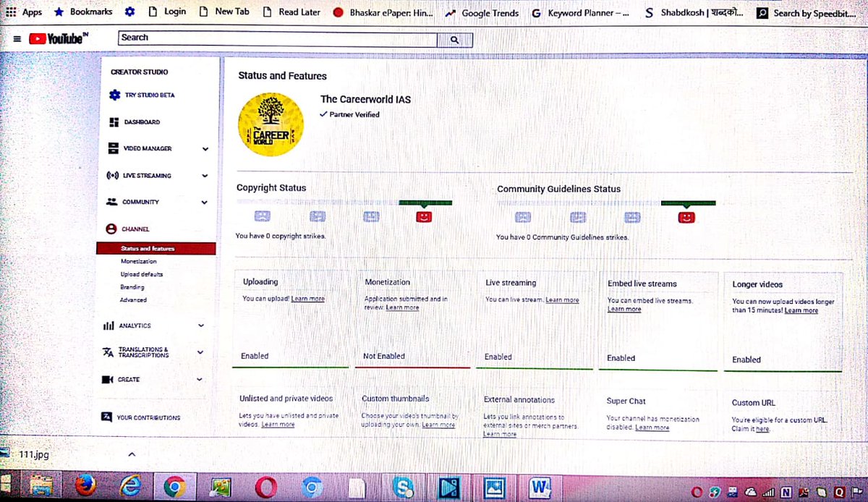Open the Read Later bookmark
This screenshot has width=868, height=502.
tap(292, 12)
